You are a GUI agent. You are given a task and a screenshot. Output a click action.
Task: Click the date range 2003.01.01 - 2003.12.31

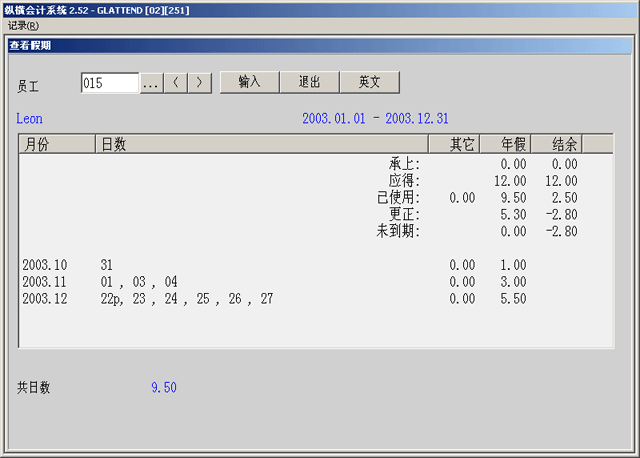point(375,118)
